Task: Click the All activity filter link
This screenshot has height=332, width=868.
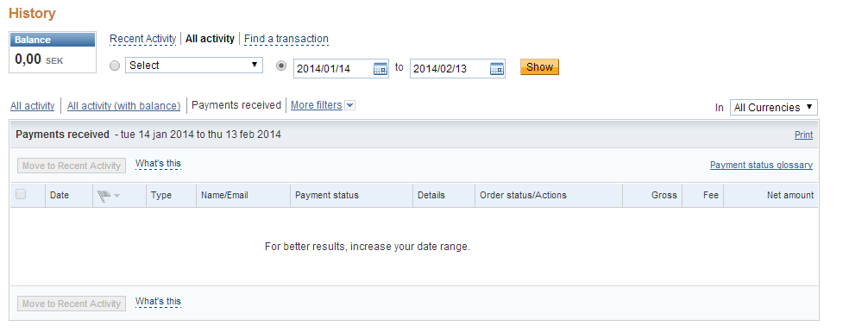Action: click(33, 106)
